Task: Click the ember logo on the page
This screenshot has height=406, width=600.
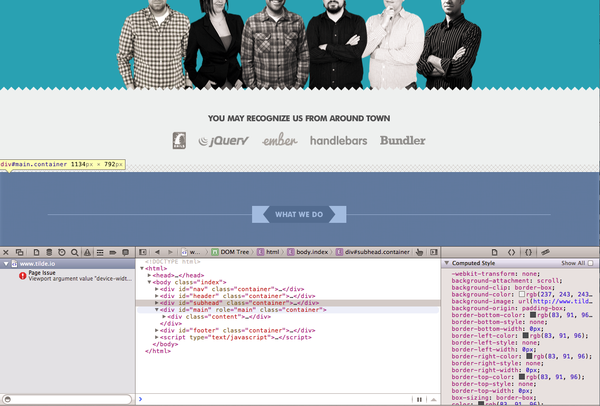Action: 280,140
